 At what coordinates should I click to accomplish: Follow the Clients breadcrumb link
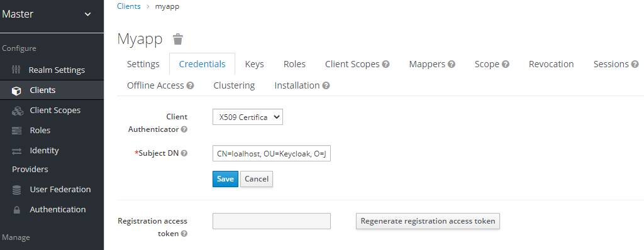tap(128, 6)
